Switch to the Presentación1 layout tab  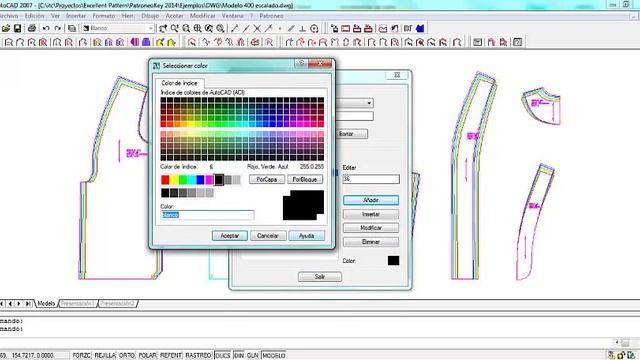click(x=78, y=304)
